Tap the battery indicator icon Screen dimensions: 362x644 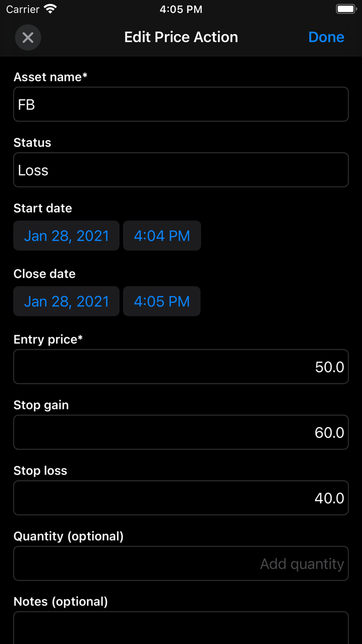[x=345, y=8]
